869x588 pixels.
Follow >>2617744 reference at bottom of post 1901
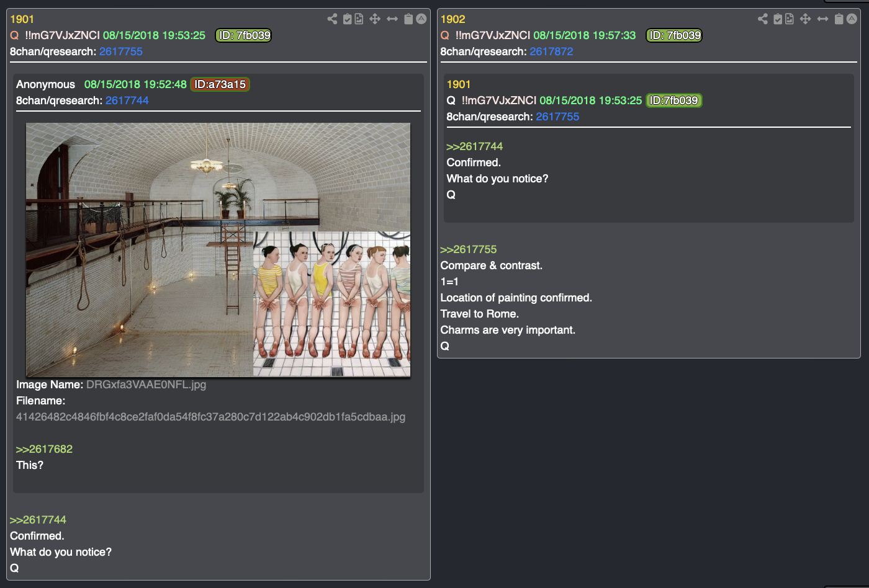pyautogui.click(x=38, y=520)
